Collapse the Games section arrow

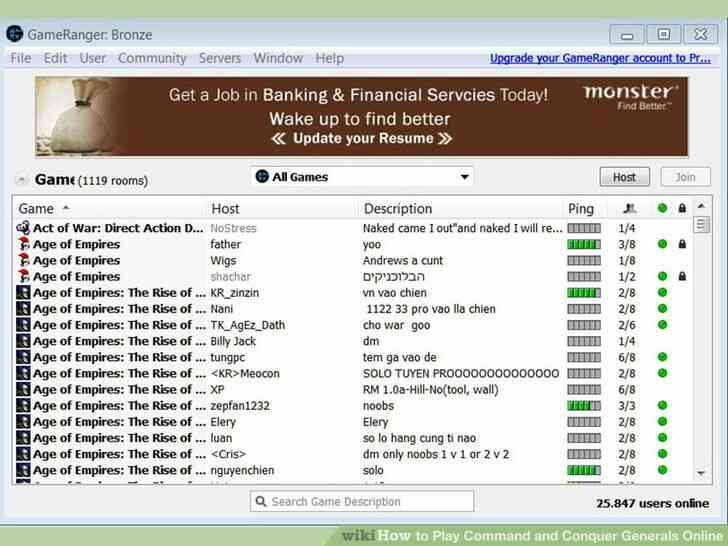(21, 180)
